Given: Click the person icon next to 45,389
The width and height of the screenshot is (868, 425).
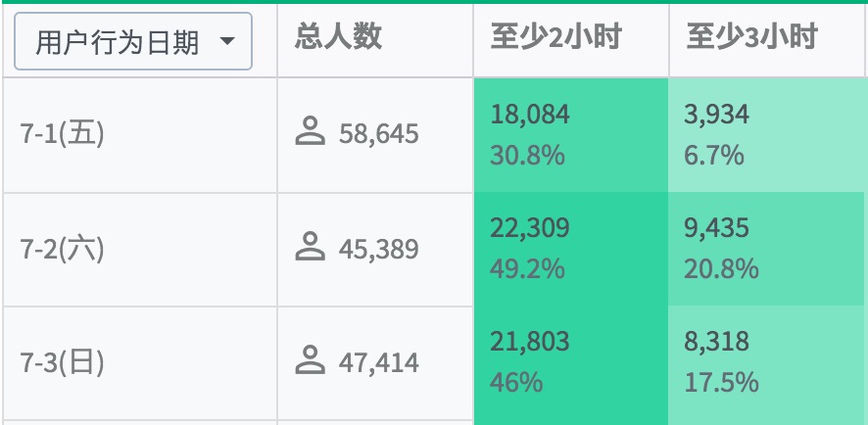Looking at the screenshot, I should pos(310,247).
